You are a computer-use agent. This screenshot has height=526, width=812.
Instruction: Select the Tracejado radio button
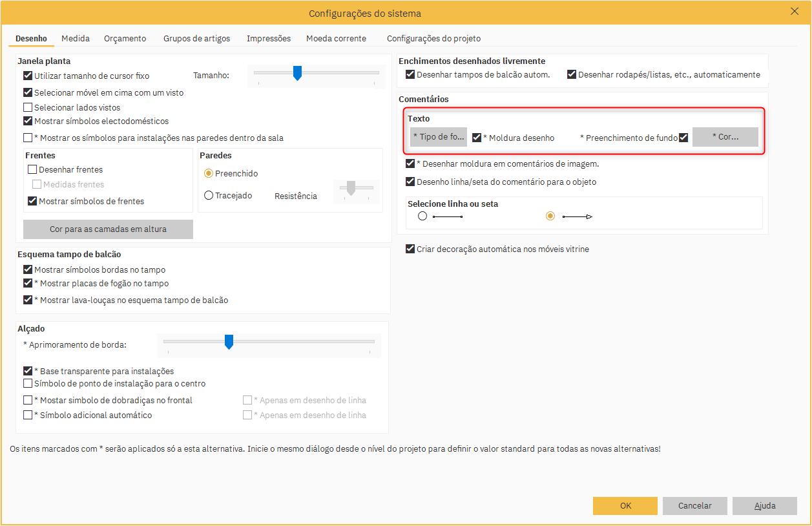(209, 195)
